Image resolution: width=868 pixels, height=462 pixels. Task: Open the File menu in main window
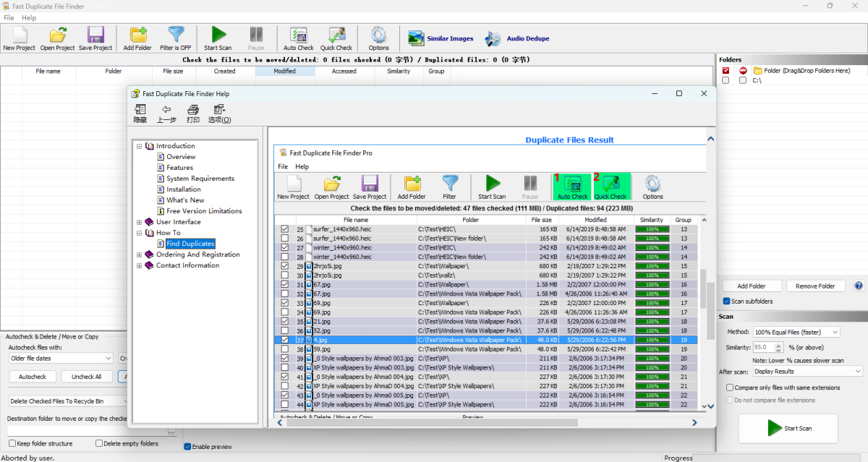tap(9, 17)
